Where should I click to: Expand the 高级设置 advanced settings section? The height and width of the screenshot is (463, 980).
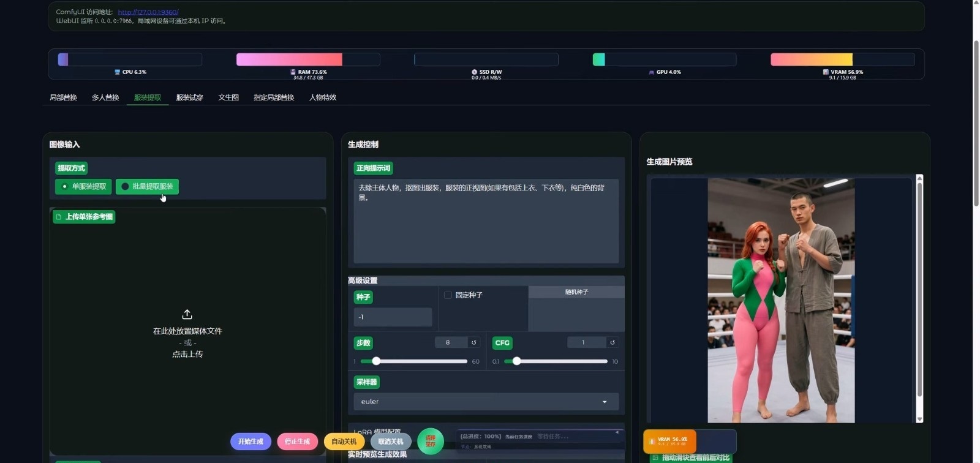pyautogui.click(x=363, y=280)
